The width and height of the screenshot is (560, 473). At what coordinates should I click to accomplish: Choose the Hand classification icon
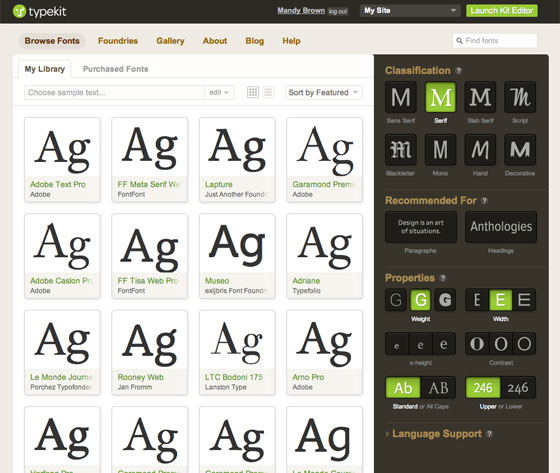[x=480, y=150]
